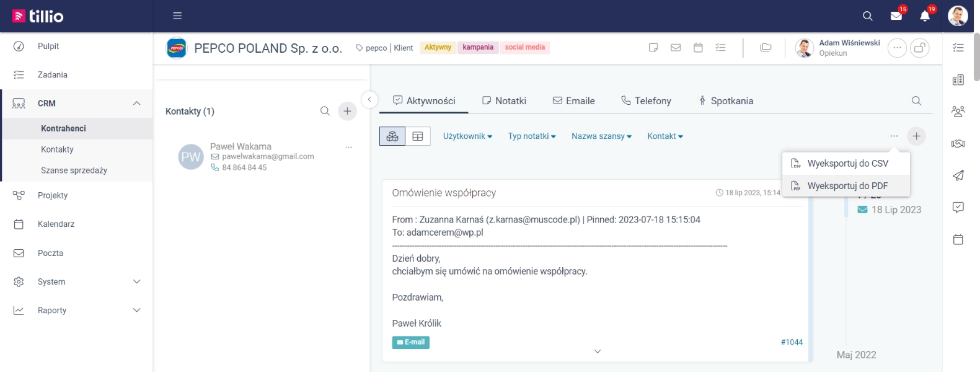Viewport: 980px width, 372px height.
Task: Open the Kontakt filter dropdown
Action: (665, 136)
